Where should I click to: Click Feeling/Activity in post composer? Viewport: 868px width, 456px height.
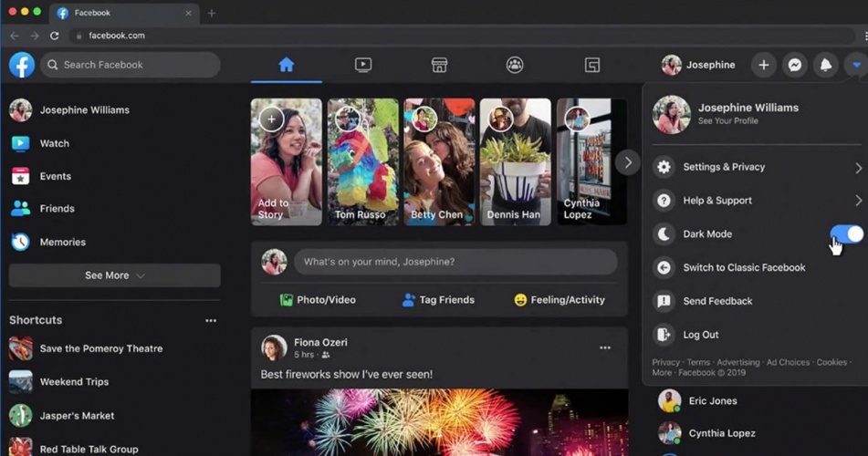tap(559, 300)
